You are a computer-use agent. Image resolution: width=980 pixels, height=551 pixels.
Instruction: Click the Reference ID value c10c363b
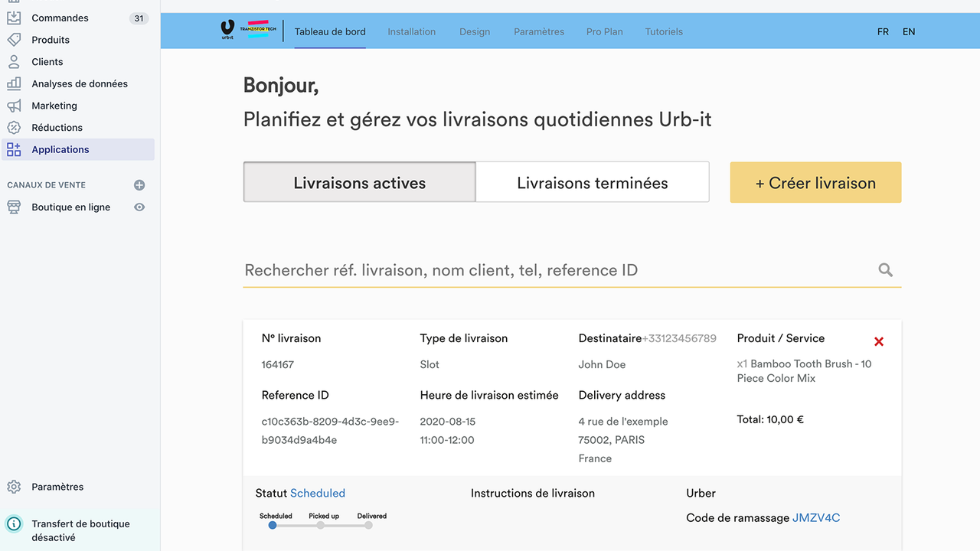pos(331,431)
